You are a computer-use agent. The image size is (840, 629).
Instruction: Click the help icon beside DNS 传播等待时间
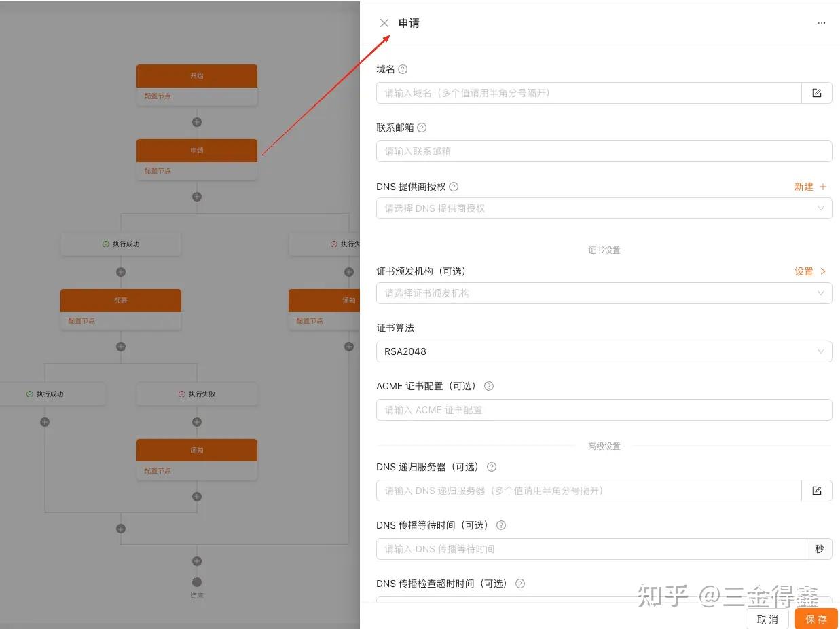[500, 525]
